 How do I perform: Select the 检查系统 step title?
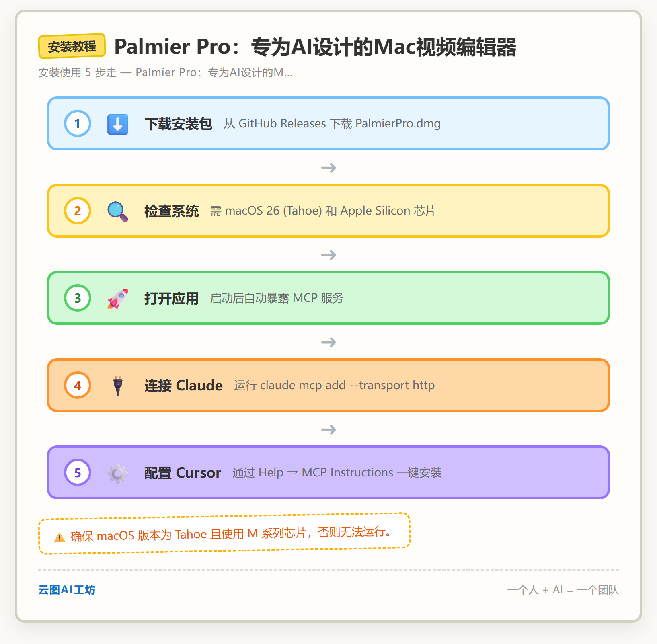172,211
